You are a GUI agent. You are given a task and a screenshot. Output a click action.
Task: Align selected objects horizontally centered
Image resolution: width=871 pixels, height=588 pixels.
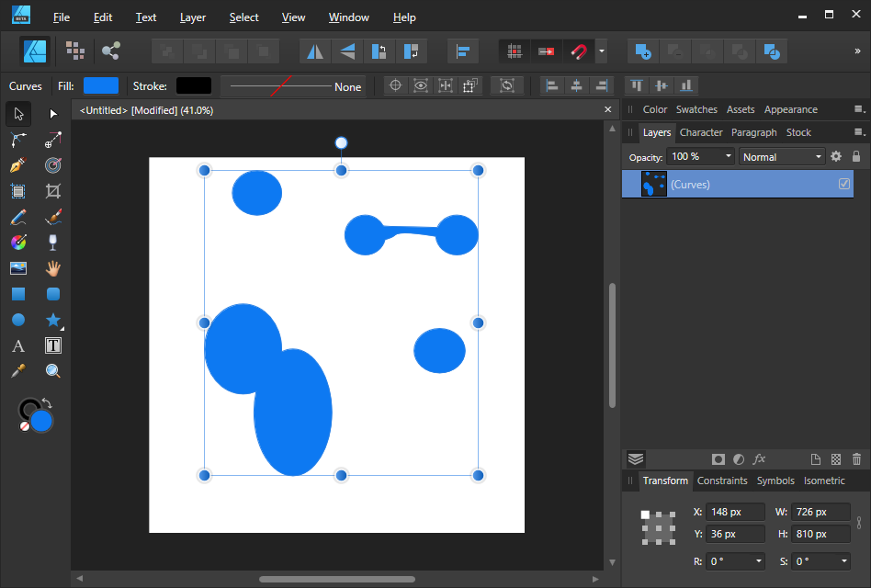click(x=577, y=85)
